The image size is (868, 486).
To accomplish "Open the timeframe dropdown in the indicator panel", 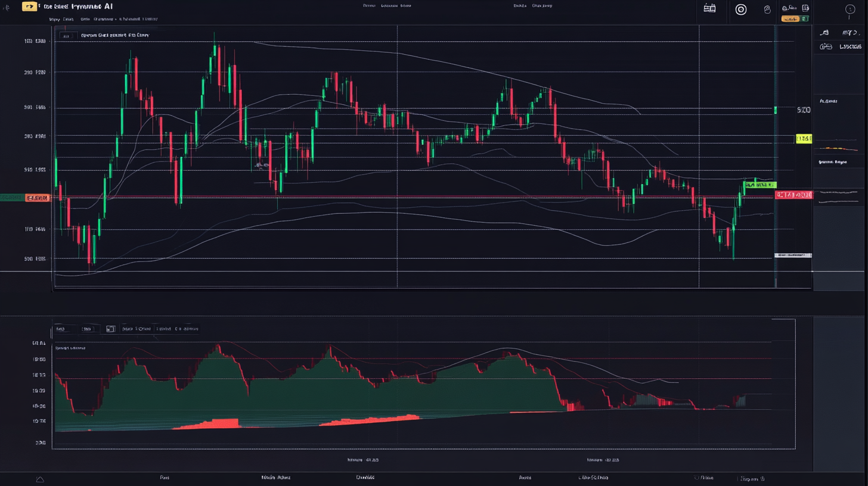I will (x=87, y=328).
